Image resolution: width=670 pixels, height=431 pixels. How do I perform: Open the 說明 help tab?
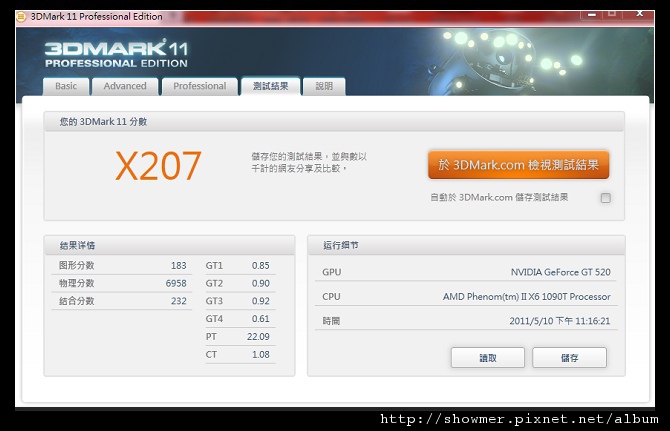(x=324, y=86)
